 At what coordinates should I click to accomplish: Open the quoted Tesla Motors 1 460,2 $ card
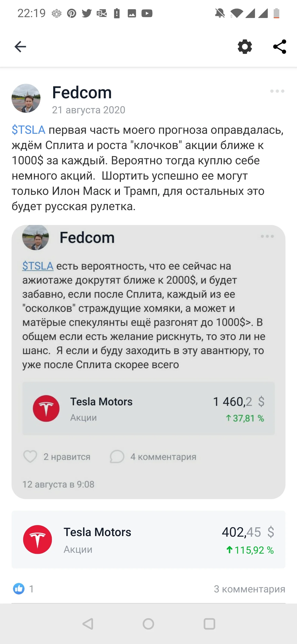coord(148,408)
